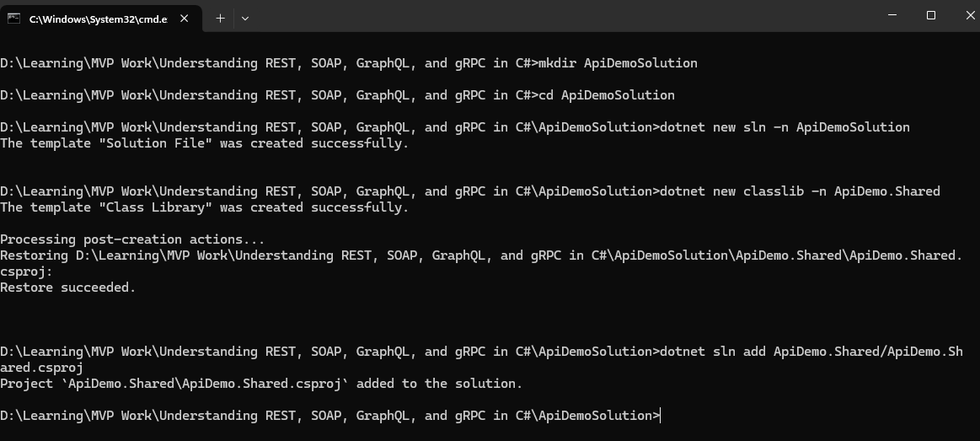Screen dimensions: 980x441
Task: Click the cmd icon in the tab
Action: coord(14,19)
